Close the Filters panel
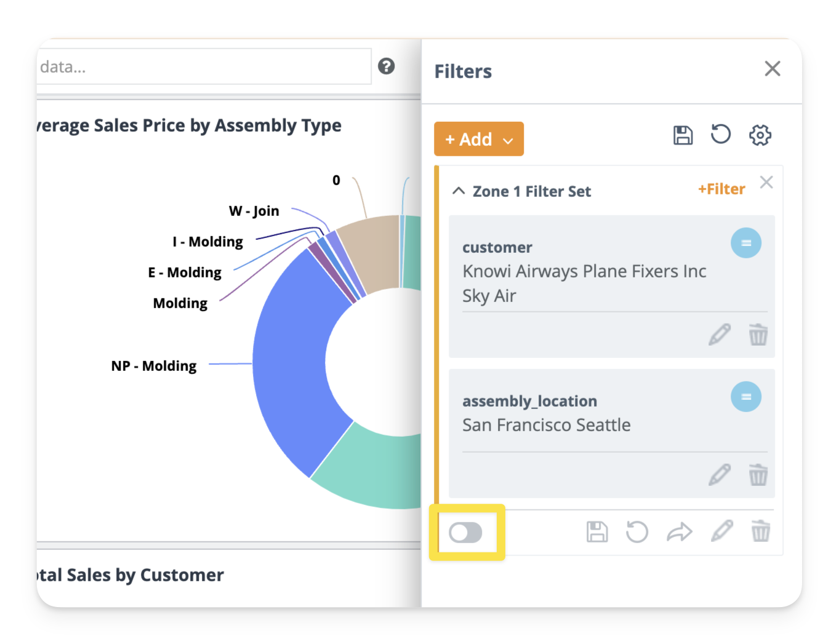 tap(772, 68)
